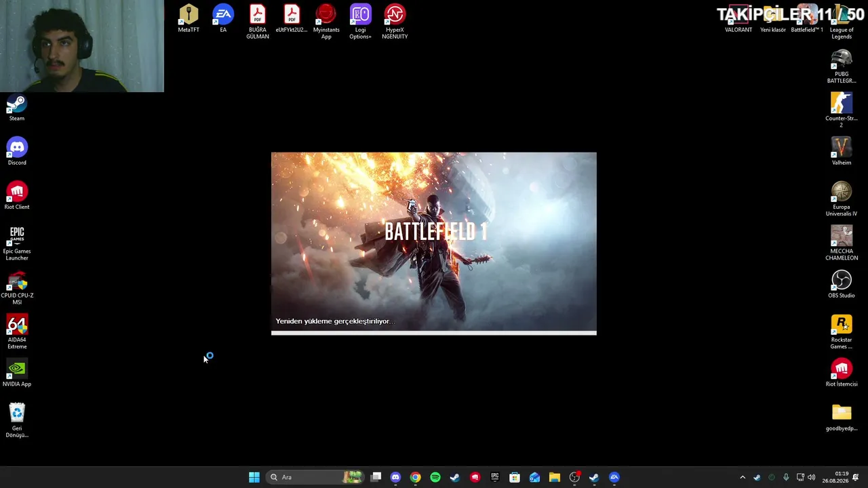Viewport: 868px width, 488px height.
Task: Select the Recycle Bin (Geri Dönüşüm) icon
Action: (17, 421)
